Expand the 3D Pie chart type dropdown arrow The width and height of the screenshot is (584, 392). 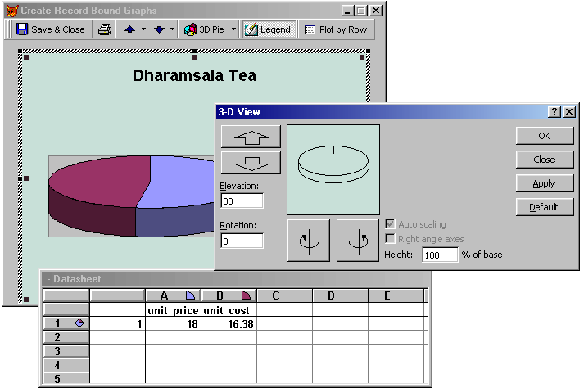(x=233, y=29)
